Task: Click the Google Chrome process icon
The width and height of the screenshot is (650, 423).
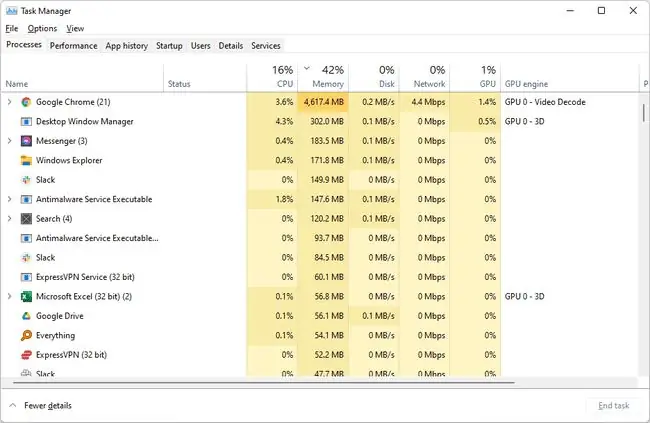Action: click(26, 102)
